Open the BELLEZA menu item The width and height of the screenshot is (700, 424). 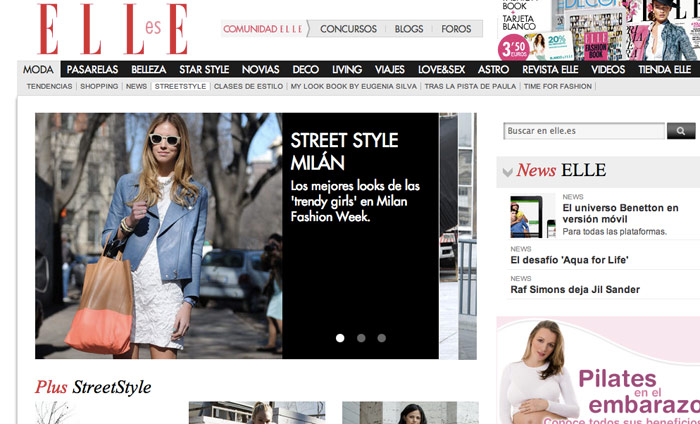click(x=148, y=69)
